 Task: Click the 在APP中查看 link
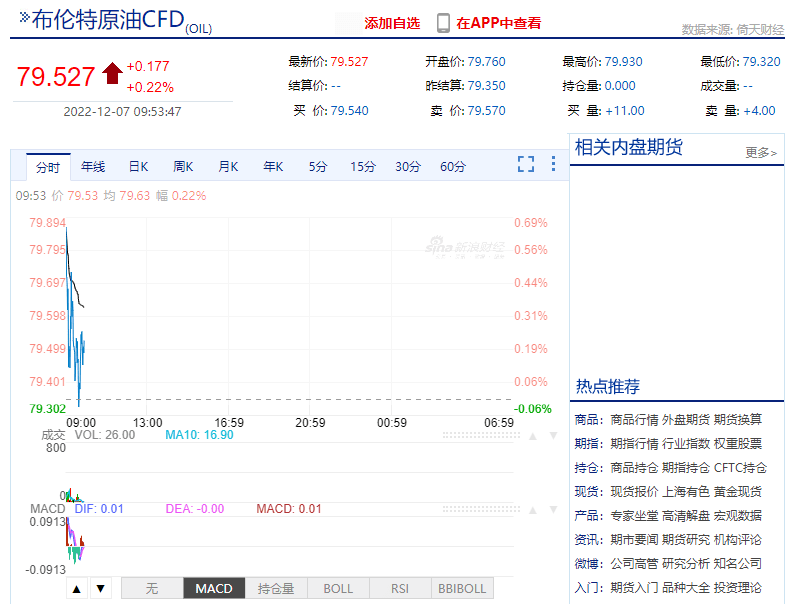coord(499,23)
